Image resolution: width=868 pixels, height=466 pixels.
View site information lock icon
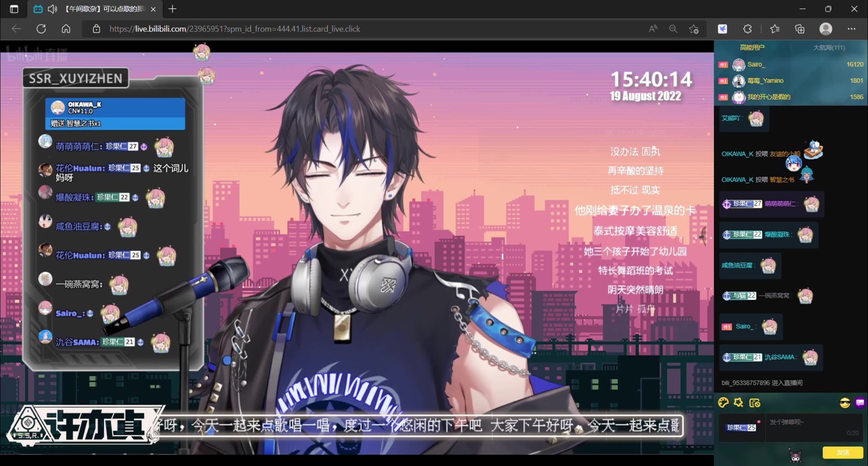click(97, 29)
